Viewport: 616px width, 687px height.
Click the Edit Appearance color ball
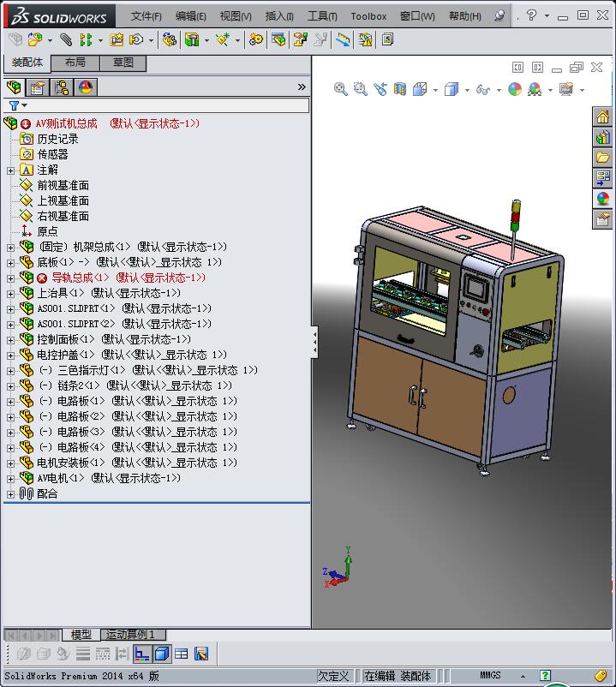pyautogui.click(x=515, y=89)
